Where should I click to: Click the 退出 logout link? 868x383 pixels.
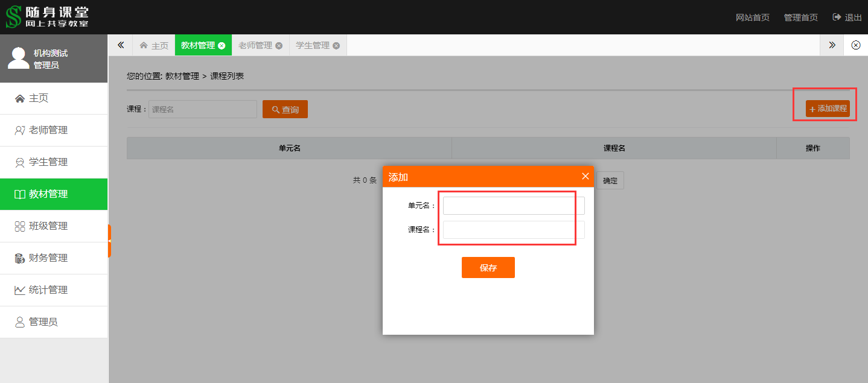click(x=847, y=17)
